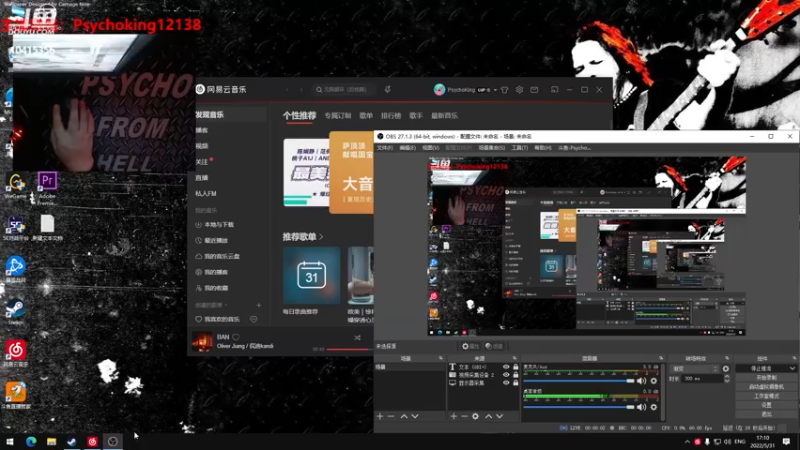The width and height of the screenshot is (800, 450).
Task: Open 麦克风/Aux audio settings gear
Action: click(654, 381)
